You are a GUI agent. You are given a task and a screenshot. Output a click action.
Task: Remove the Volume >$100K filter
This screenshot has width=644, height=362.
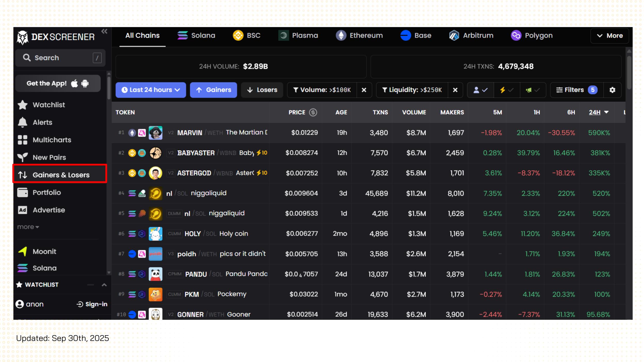364,90
